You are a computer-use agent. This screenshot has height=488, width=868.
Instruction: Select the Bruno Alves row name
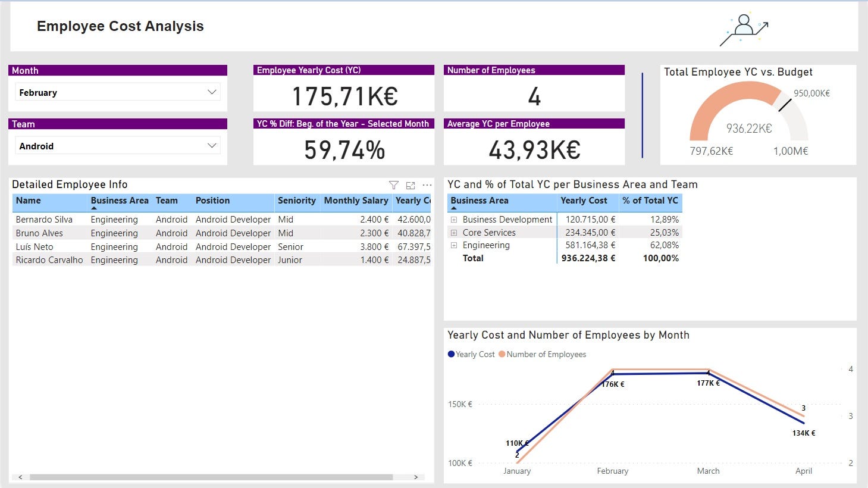point(39,233)
